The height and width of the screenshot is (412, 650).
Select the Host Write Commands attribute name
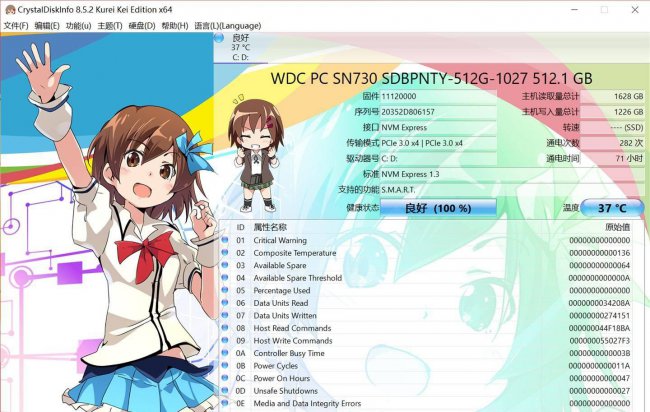[293, 341]
